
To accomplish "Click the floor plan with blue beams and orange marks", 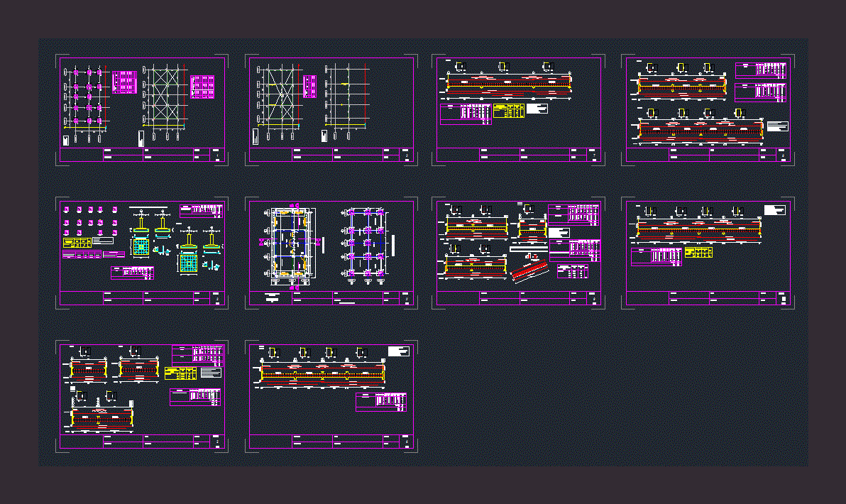I will click(292, 245).
